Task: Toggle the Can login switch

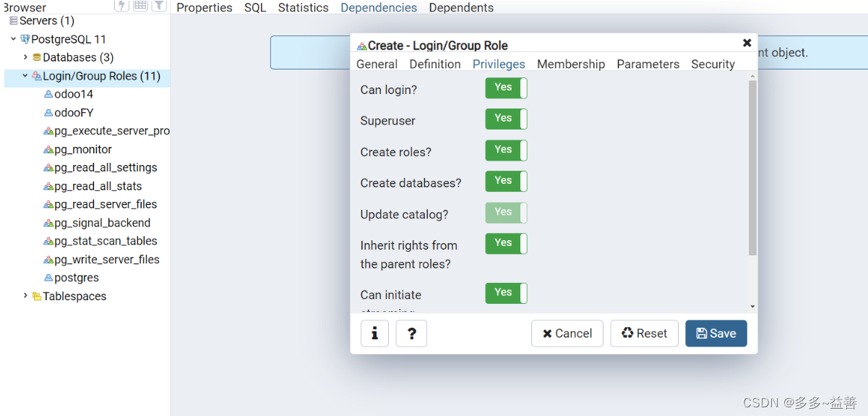Action: [506, 88]
